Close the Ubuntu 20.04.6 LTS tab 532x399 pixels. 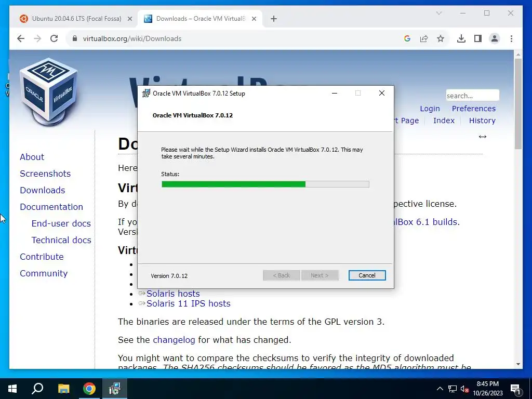pos(129,19)
